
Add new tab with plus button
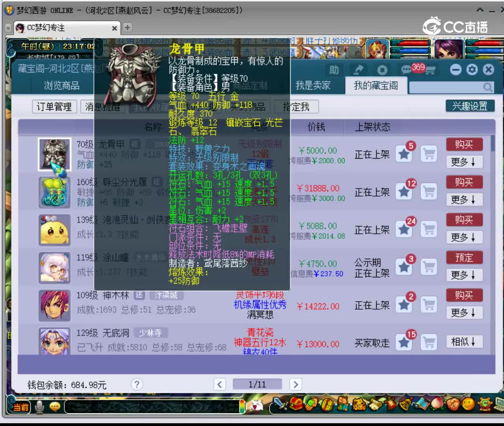(127, 28)
